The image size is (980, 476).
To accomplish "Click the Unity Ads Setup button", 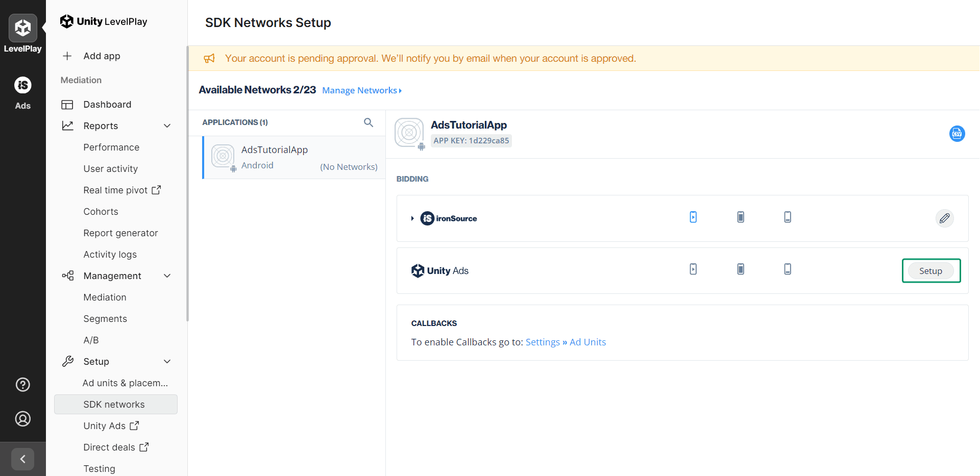I will [x=930, y=271].
